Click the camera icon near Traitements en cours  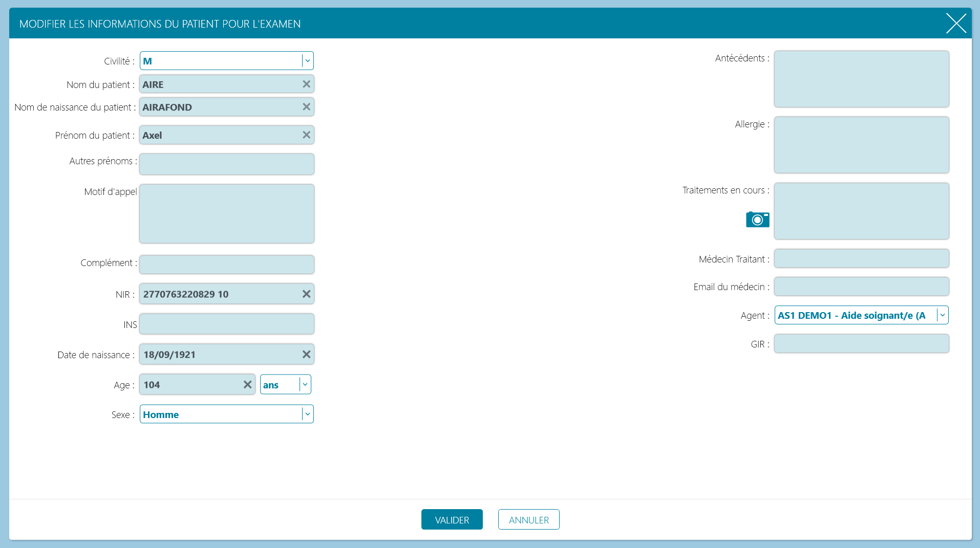click(757, 220)
